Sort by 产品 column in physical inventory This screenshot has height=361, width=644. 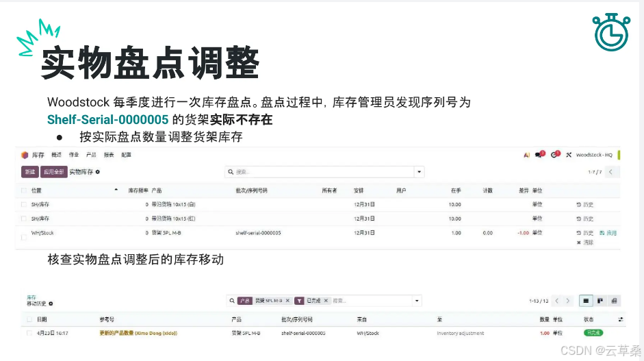[x=157, y=190]
